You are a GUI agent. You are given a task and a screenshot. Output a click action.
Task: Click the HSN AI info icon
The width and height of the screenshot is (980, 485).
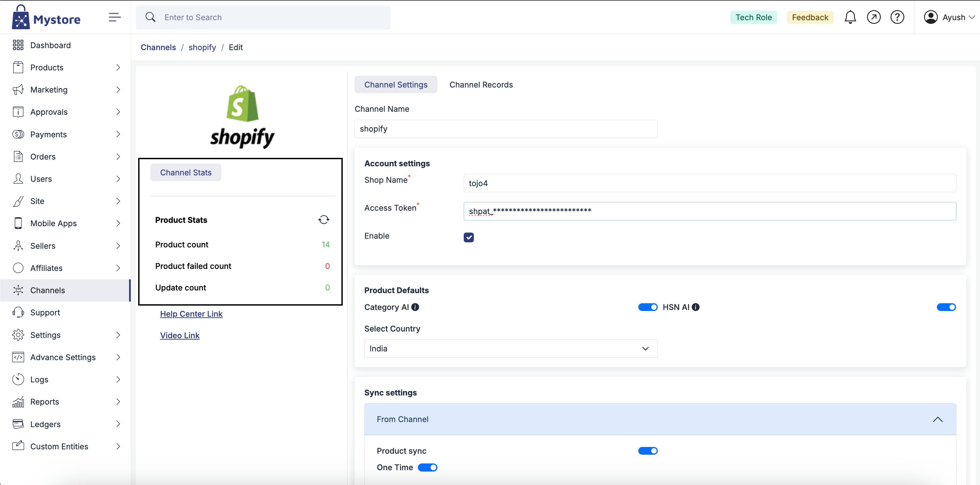coord(696,307)
